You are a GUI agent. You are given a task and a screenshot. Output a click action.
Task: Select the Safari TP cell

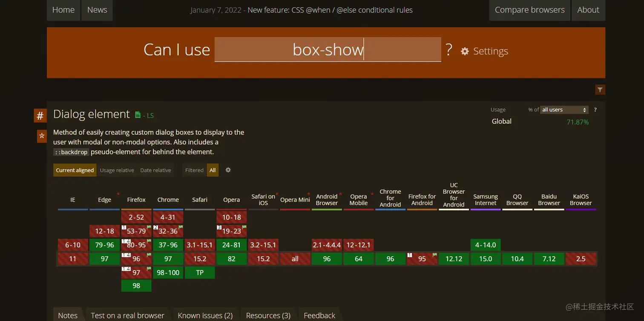[x=200, y=272]
